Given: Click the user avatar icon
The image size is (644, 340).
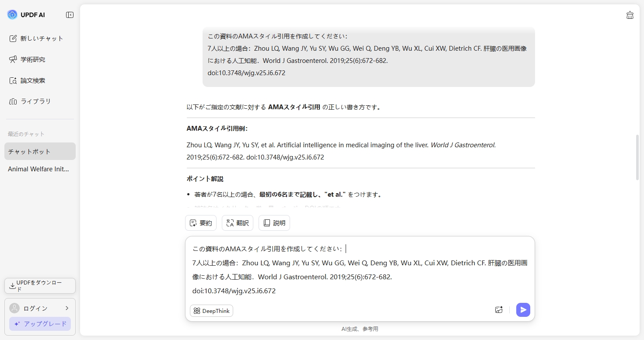Looking at the screenshot, I should coord(14,308).
